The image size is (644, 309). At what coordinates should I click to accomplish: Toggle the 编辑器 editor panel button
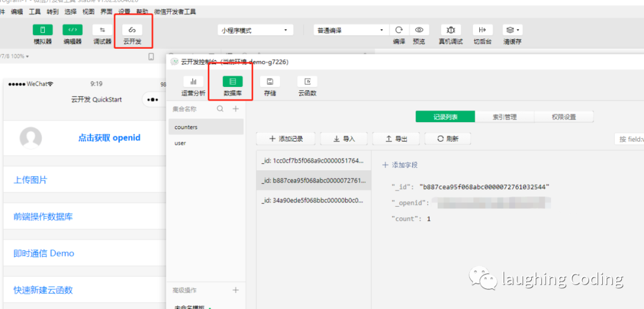click(x=72, y=30)
